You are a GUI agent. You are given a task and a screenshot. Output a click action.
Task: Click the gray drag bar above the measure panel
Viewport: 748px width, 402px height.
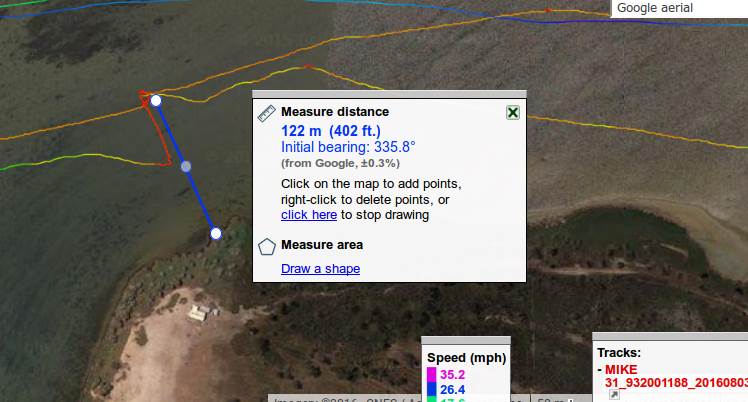pos(389,94)
